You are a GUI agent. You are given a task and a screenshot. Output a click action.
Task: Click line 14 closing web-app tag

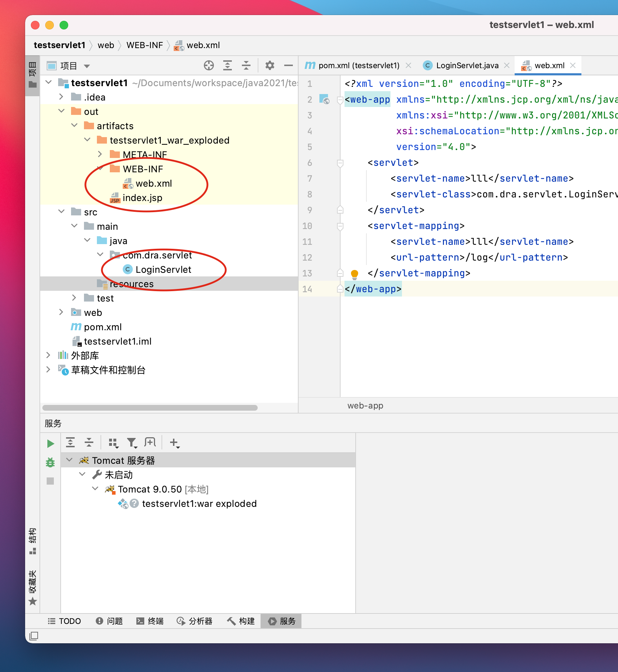pos(373,289)
